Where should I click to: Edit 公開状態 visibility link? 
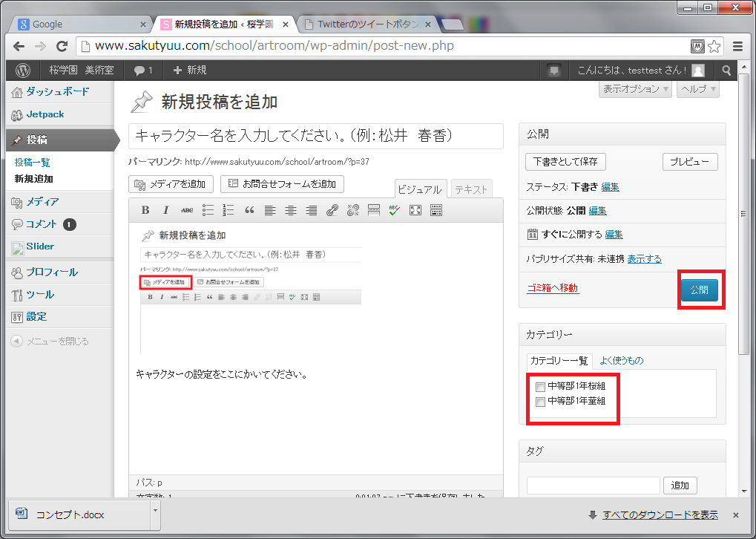[598, 210]
